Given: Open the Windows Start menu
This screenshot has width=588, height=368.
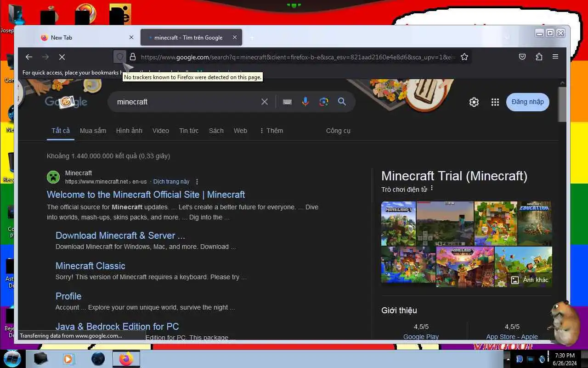Looking at the screenshot, I should coord(12,358).
